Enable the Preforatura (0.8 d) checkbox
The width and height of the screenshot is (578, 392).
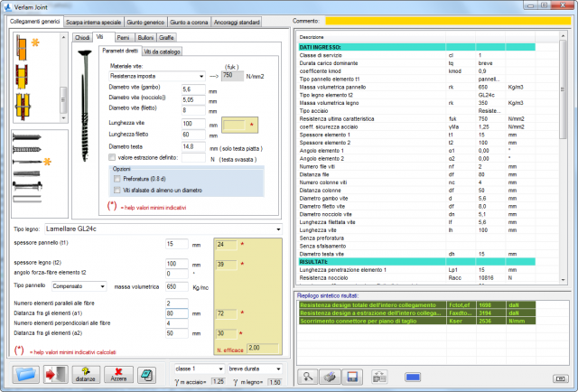[x=117, y=179]
